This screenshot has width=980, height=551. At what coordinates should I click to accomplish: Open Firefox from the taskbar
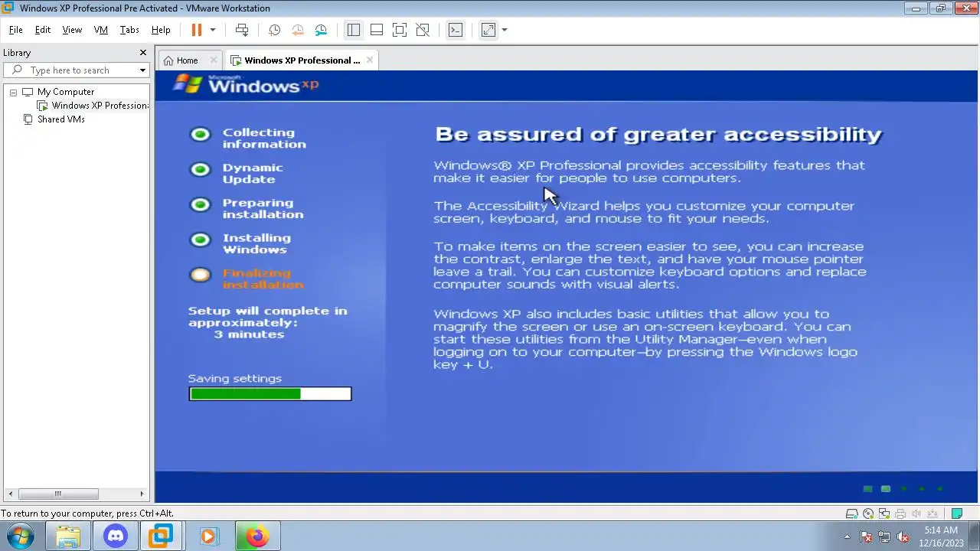tap(256, 536)
